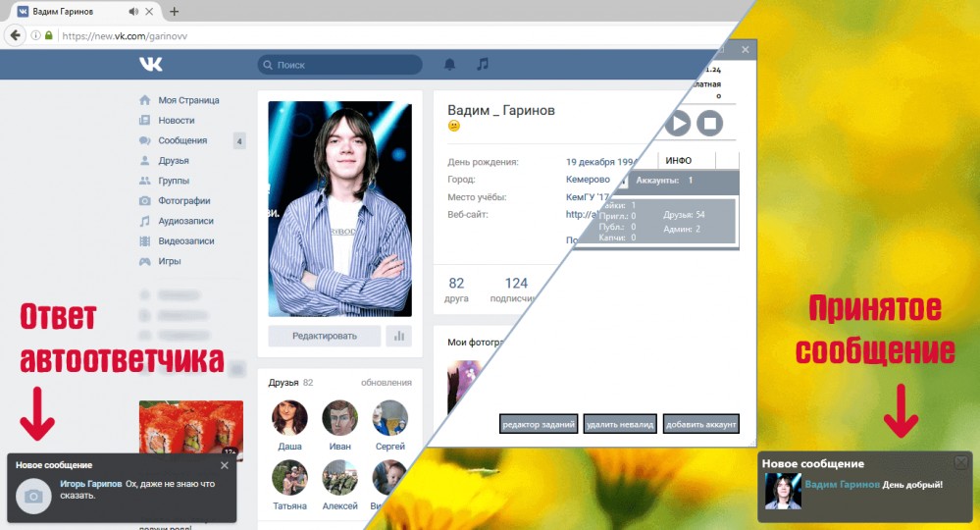
Task: Open Сообщения in the sidebar
Action: point(182,140)
